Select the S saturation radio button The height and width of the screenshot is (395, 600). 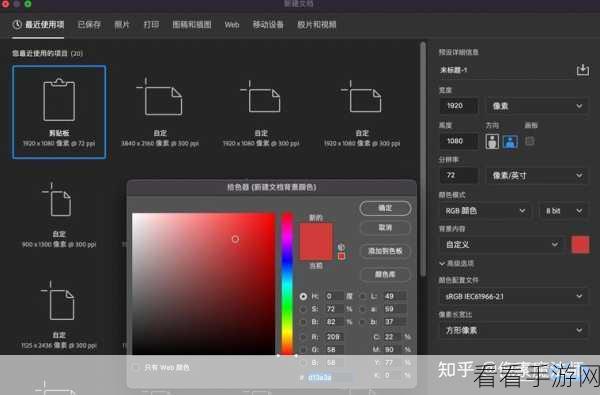303,309
